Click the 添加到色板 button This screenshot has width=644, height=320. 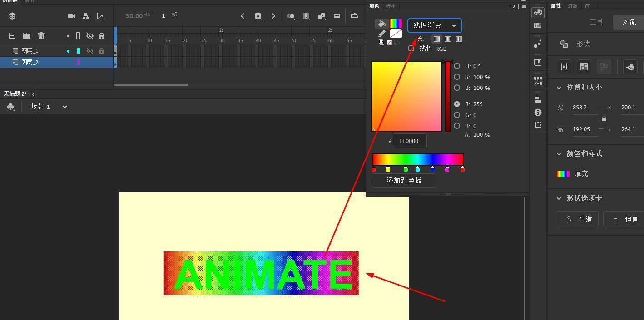tap(404, 181)
